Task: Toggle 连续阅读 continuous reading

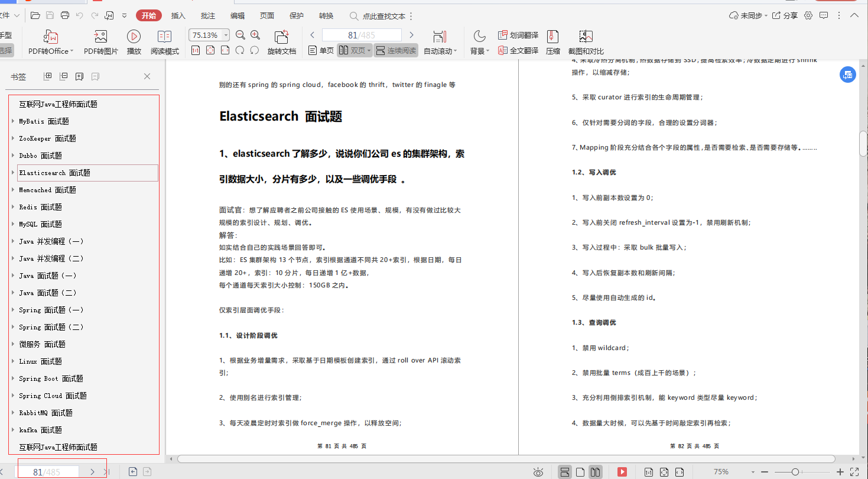Action: click(x=396, y=50)
